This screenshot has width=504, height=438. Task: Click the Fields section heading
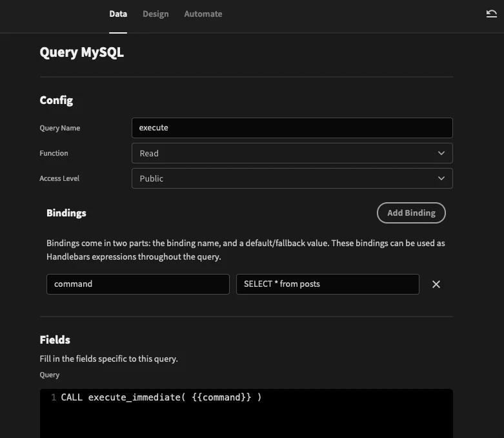tap(55, 340)
